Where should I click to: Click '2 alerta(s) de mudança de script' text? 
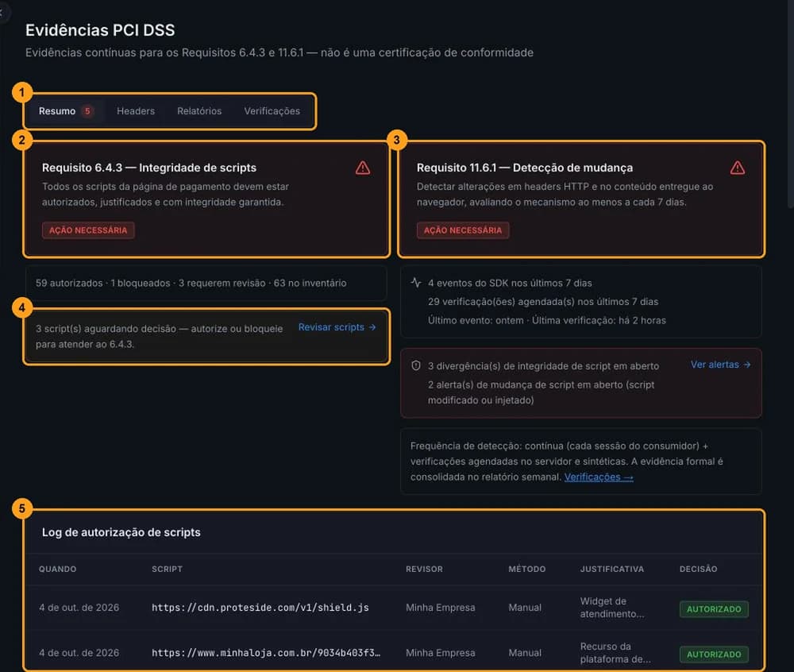pos(541,392)
